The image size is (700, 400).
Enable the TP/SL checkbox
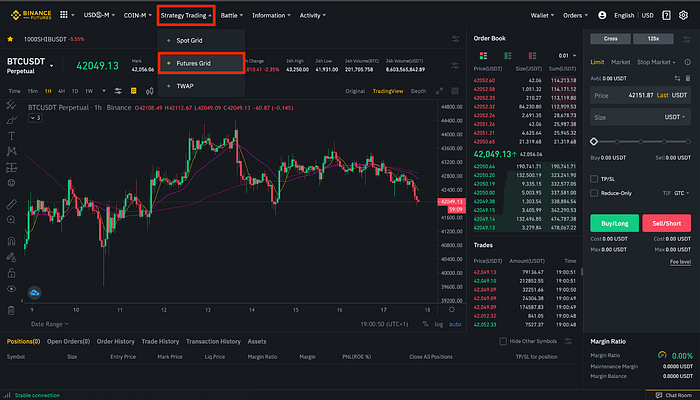click(x=594, y=179)
